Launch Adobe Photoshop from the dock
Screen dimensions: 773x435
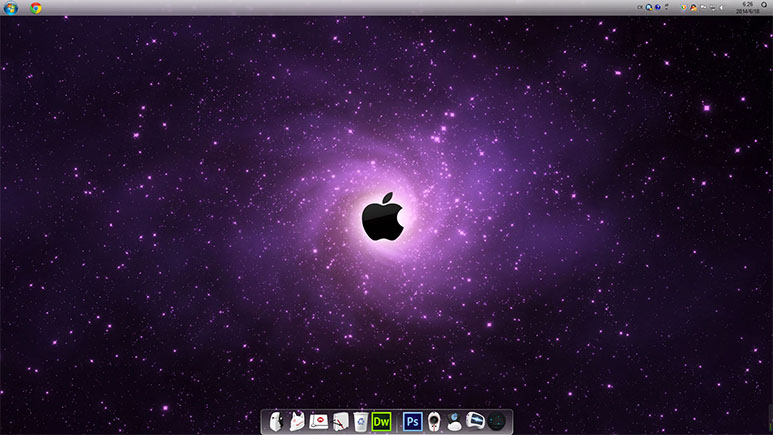pos(413,422)
